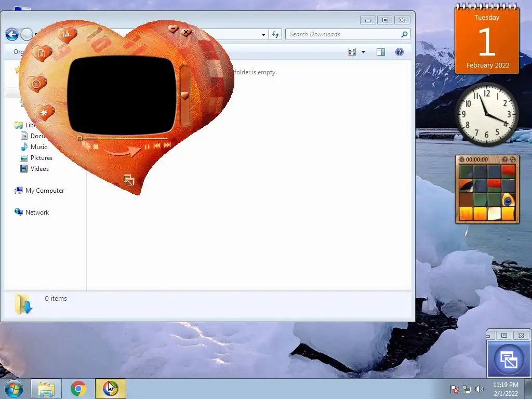Screen dimensions: 532x399
Task: Change your view icon in Explorer
Action: (352, 52)
